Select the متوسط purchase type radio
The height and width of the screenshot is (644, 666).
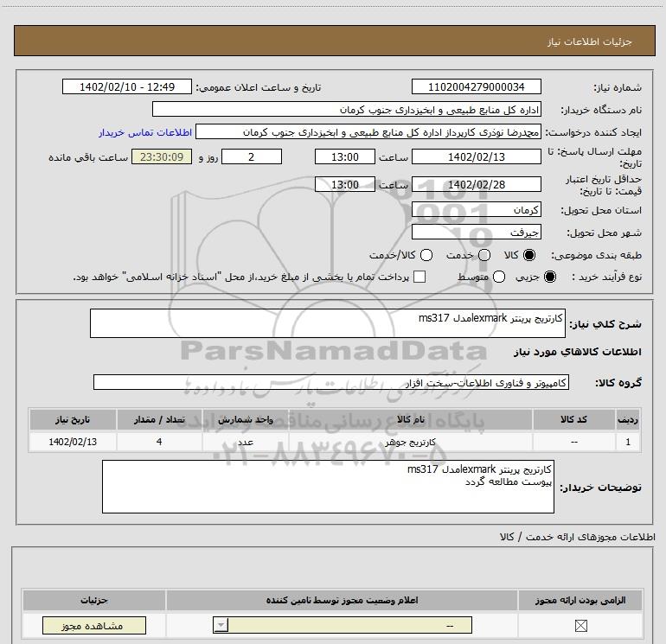pyautogui.click(x=499, y=277)
